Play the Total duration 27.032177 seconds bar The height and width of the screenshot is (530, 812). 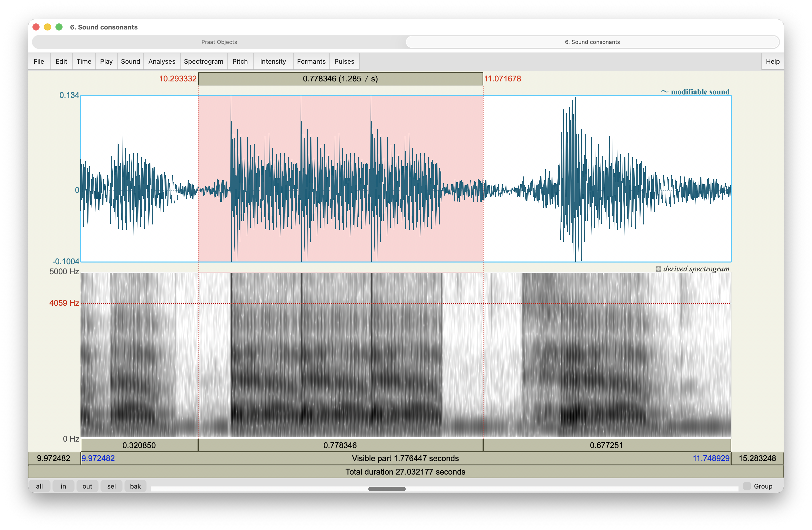[406, 472]
